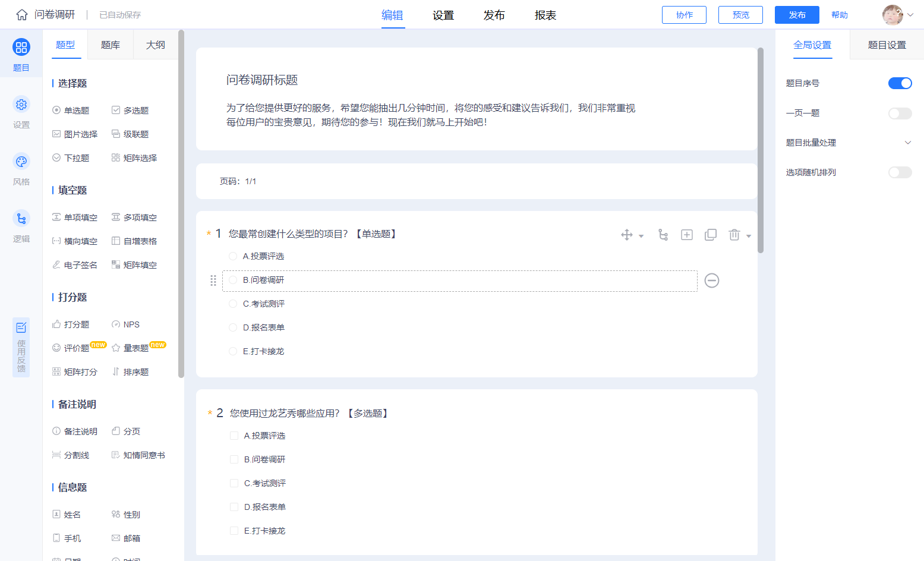Screen dimensions: 924x561
Task: Duplicate question 1 with the copy icon
Action: 711,235
